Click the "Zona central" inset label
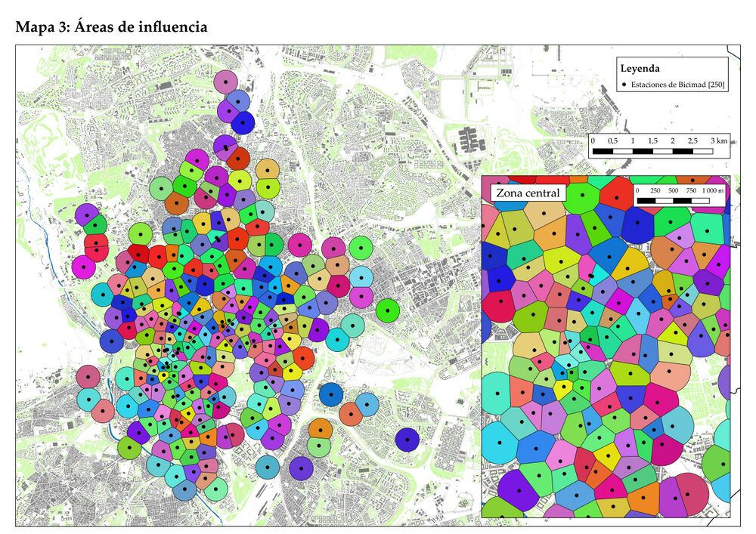756x534 pixels. coord(528,193)
